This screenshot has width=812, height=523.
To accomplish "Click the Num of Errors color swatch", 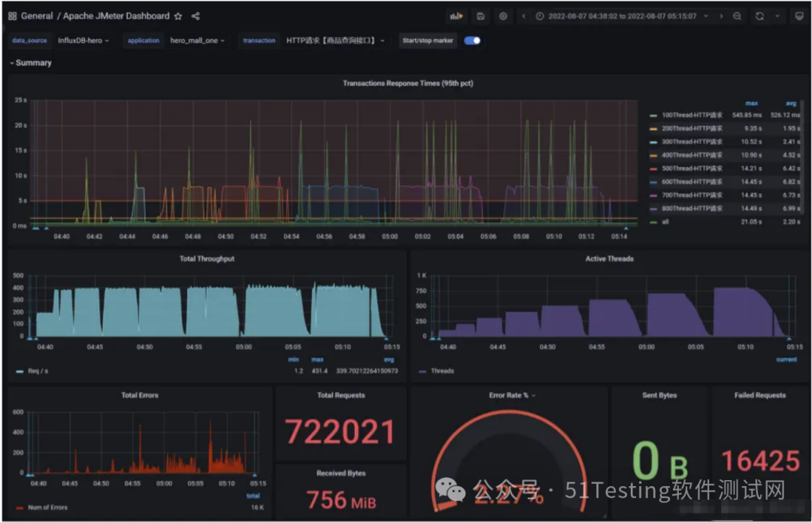I will pos(20,507).
